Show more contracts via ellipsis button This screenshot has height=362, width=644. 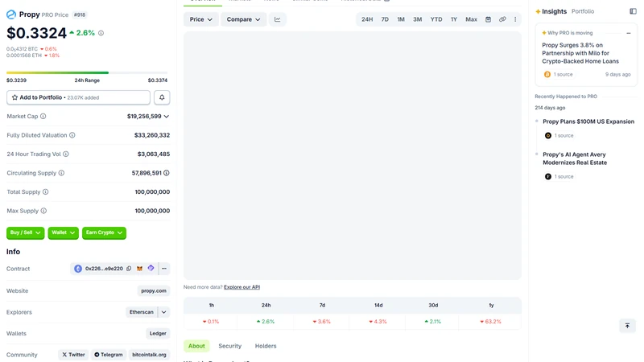(164, 269)
